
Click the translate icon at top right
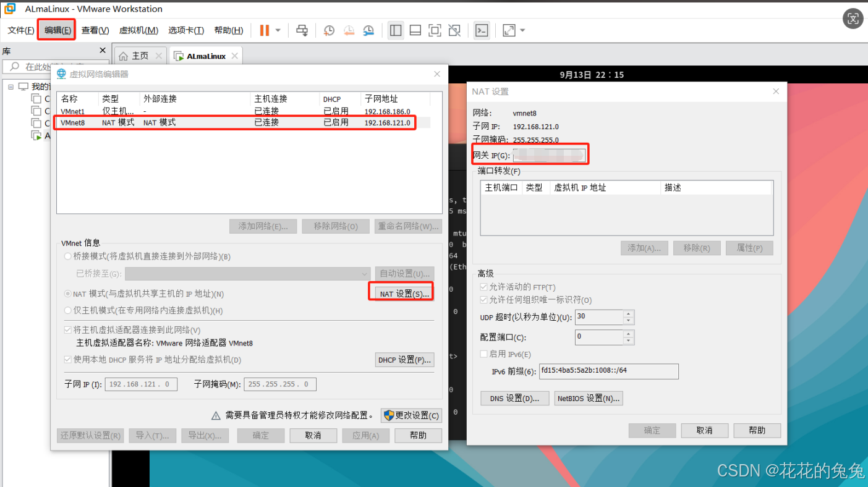click(x=853, y=19)
